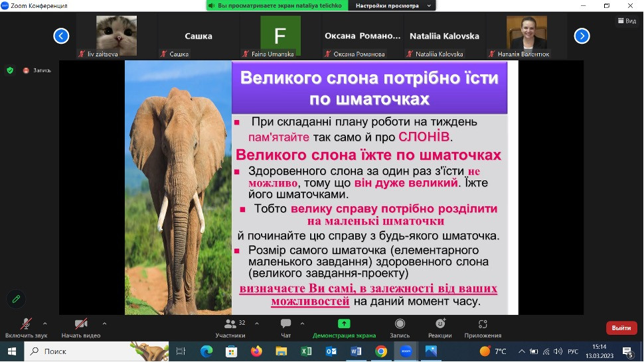
Task: Open notification center icon
Action: pyautogui.click(x=628, y=351)
